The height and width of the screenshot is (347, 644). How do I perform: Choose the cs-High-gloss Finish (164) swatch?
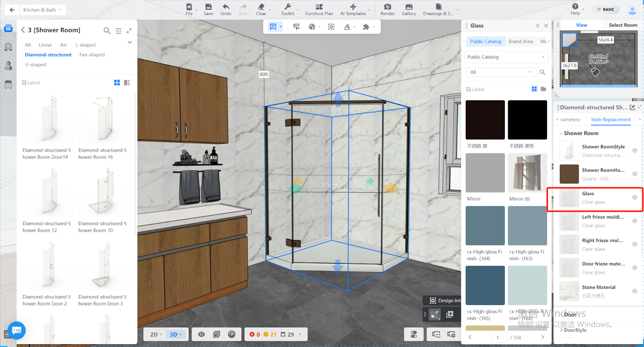485,226
